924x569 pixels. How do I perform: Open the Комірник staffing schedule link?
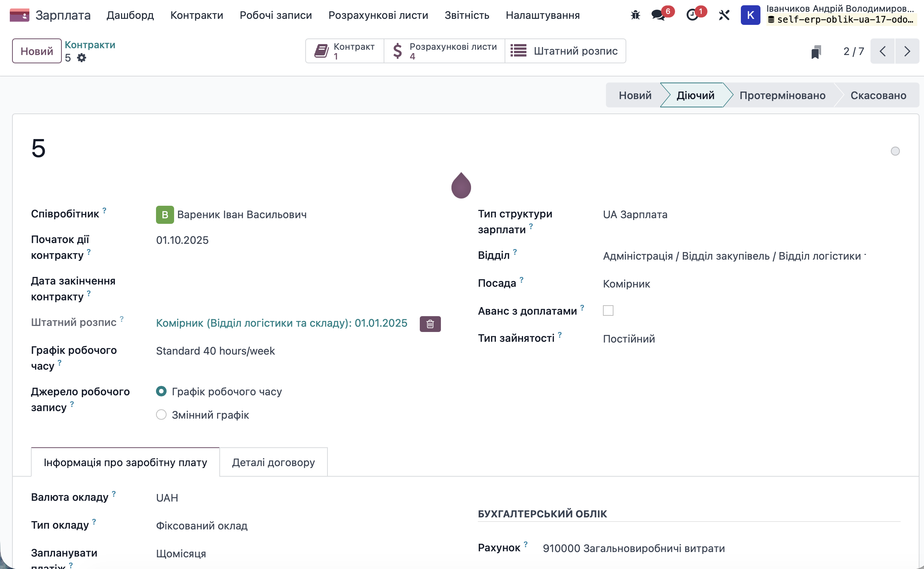[281, 323]
